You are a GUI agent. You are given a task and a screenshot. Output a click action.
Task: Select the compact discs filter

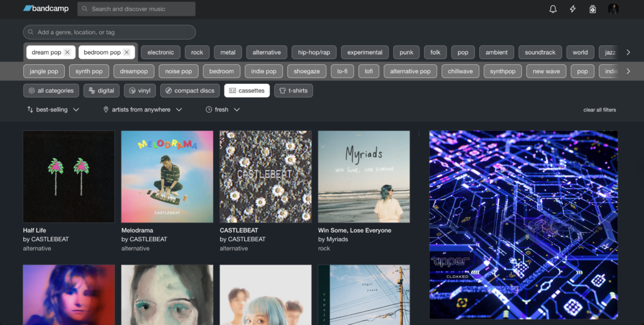coord(190,91)
